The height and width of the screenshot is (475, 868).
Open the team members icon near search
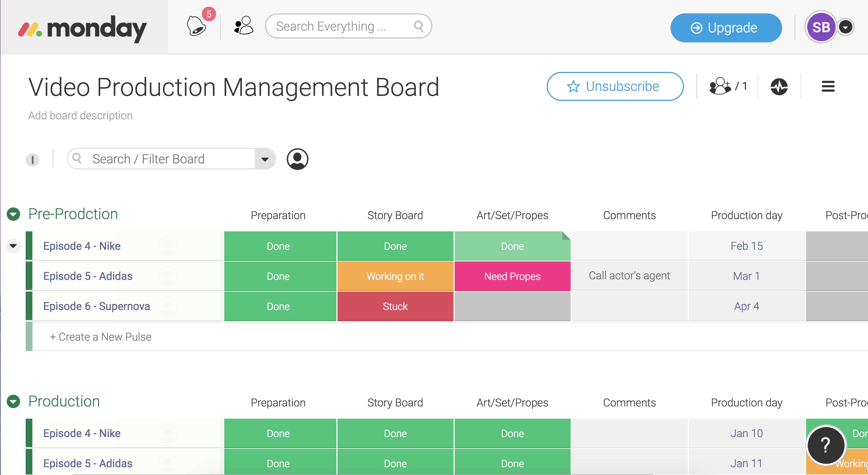[x=243, y=25]
